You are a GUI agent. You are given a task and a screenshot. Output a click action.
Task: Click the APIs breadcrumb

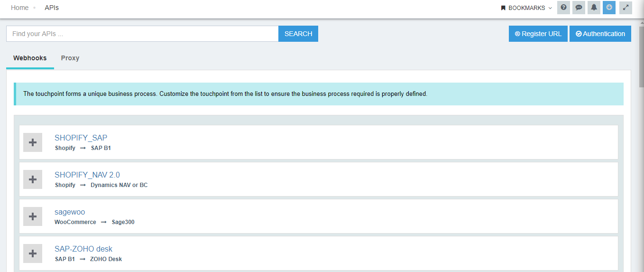click(52, 8)
